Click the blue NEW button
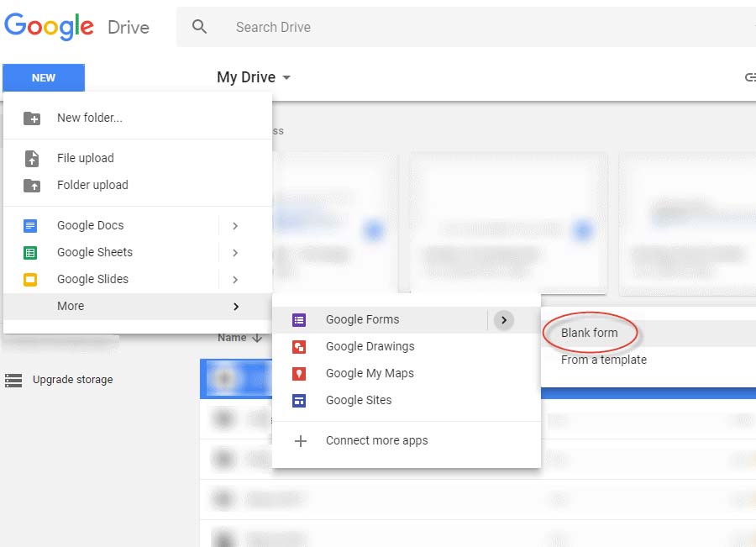Image resolution: width=756 pixels, height=547 pixels. (x=44, y=77)
